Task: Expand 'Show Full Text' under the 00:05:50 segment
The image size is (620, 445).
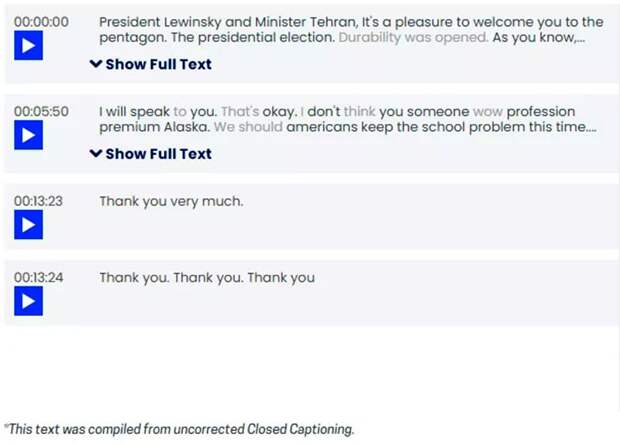Action: point(151,153)
